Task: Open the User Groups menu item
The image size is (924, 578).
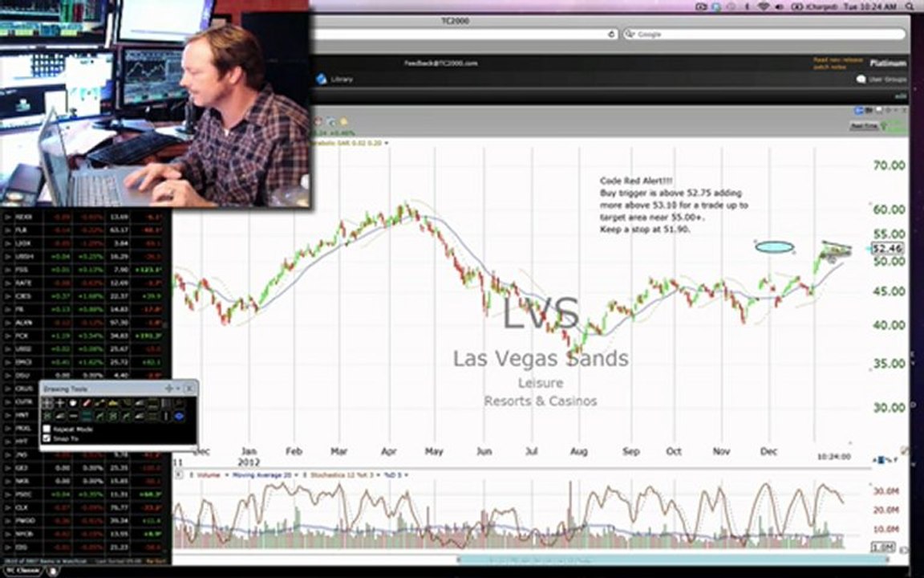Action: coord(887,79)
